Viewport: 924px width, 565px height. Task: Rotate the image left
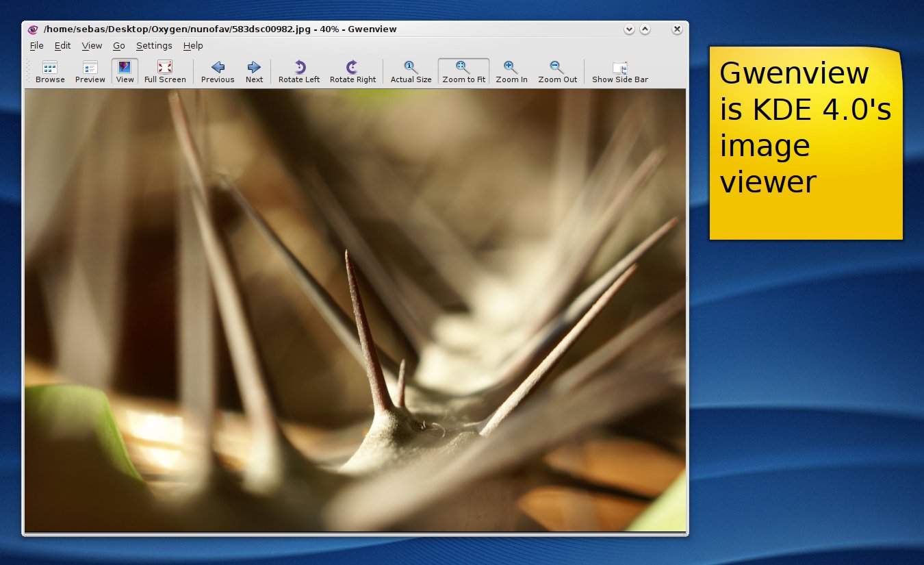coord(299,72)
